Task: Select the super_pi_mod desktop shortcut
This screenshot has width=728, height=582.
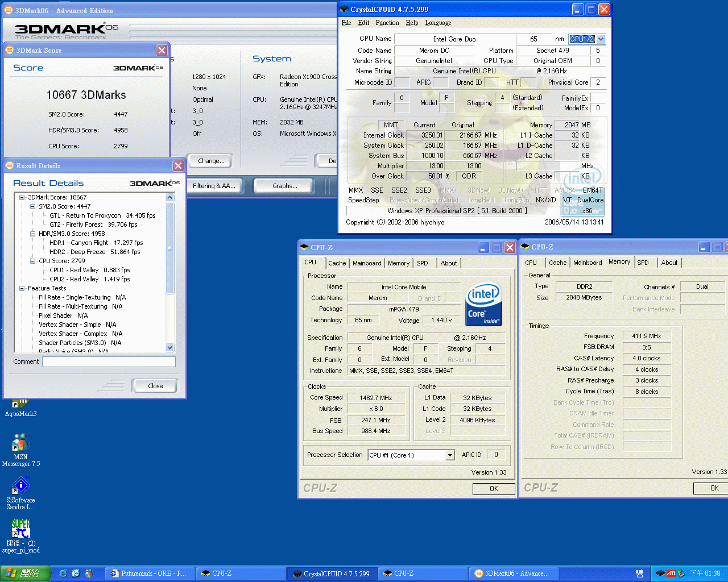Action: coord(21,536)
